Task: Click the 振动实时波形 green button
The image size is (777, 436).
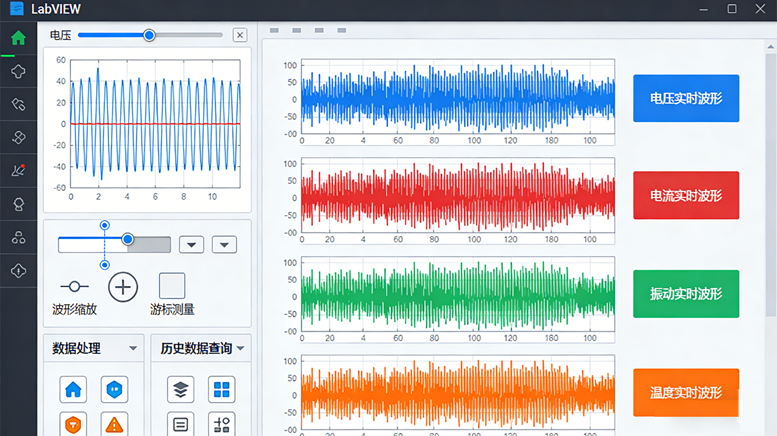Action: [x=685, y=294]
